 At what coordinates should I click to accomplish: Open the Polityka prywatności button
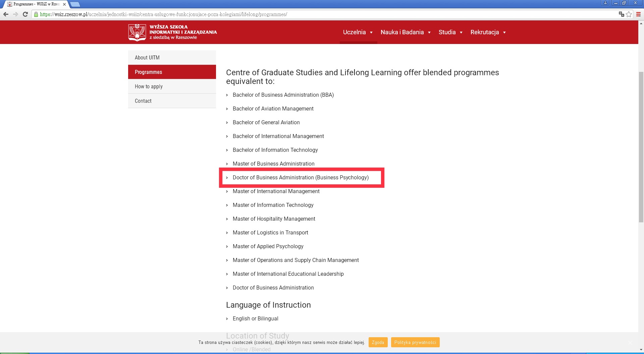(x=415, y=342)
